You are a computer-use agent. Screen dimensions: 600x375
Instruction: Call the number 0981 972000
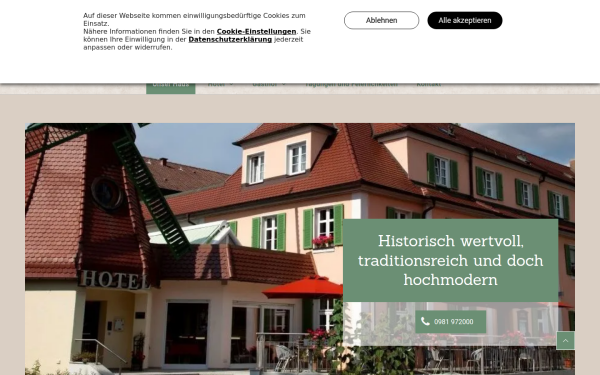tap(451, 322)
